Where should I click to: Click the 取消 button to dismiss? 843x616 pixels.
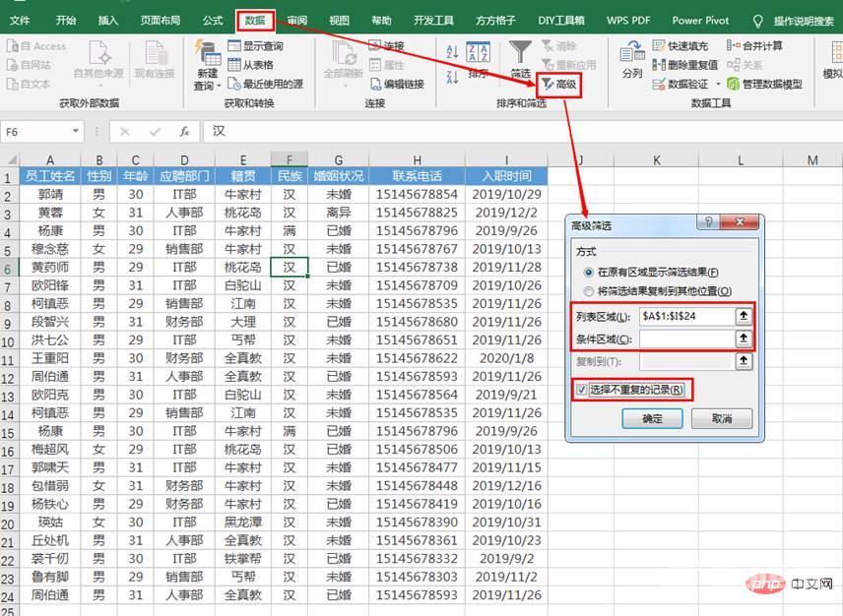[x=723, y=420]
